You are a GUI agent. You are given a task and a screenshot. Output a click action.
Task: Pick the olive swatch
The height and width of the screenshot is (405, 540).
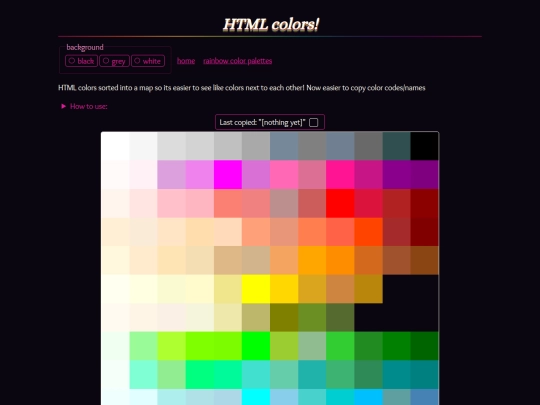(x=284, y=318)
